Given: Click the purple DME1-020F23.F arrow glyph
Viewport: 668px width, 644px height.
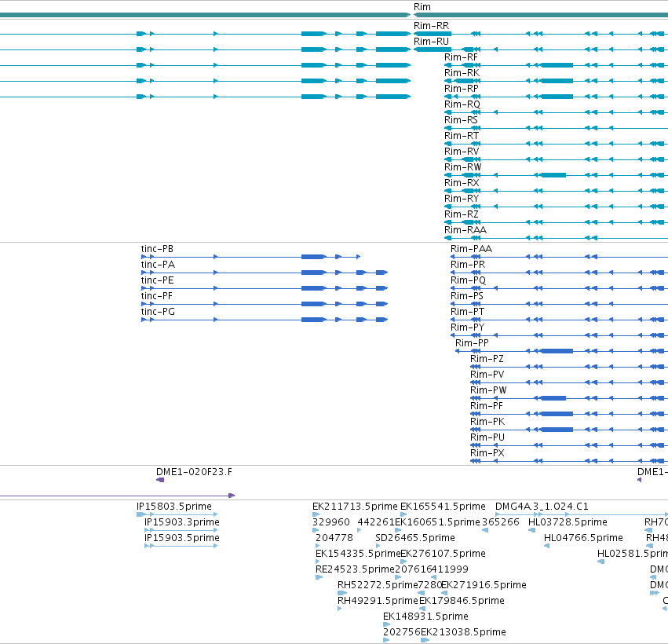Looking at the screenshot, I should [160, 480].
